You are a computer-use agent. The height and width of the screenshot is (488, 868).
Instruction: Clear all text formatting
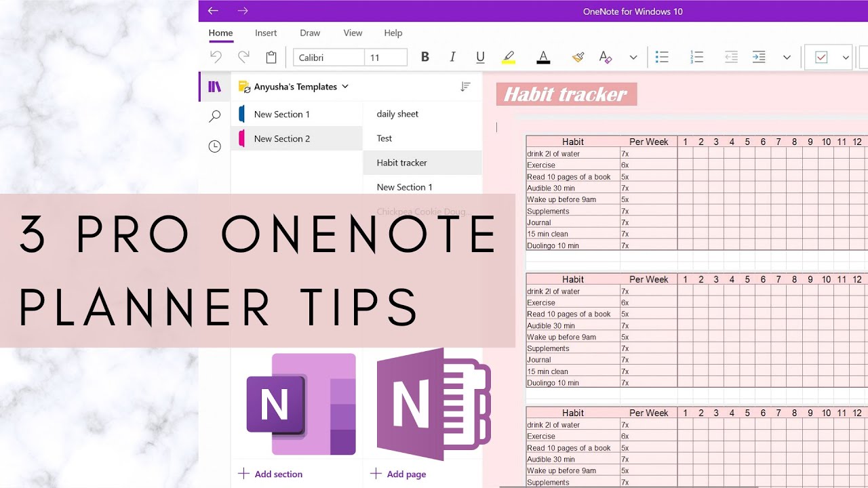(x=606, y=58)
